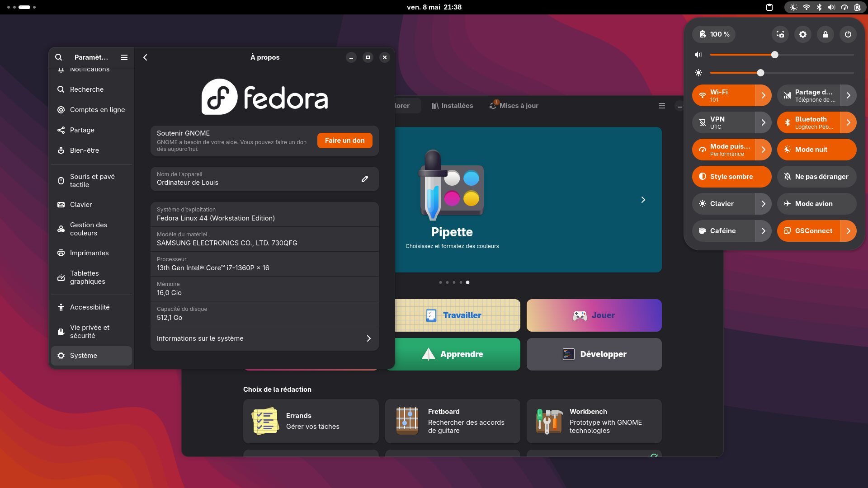Viewport: 868px width, 488px height.
Task: Open the search in Paramètres sidebar
Action: [59, 57]
